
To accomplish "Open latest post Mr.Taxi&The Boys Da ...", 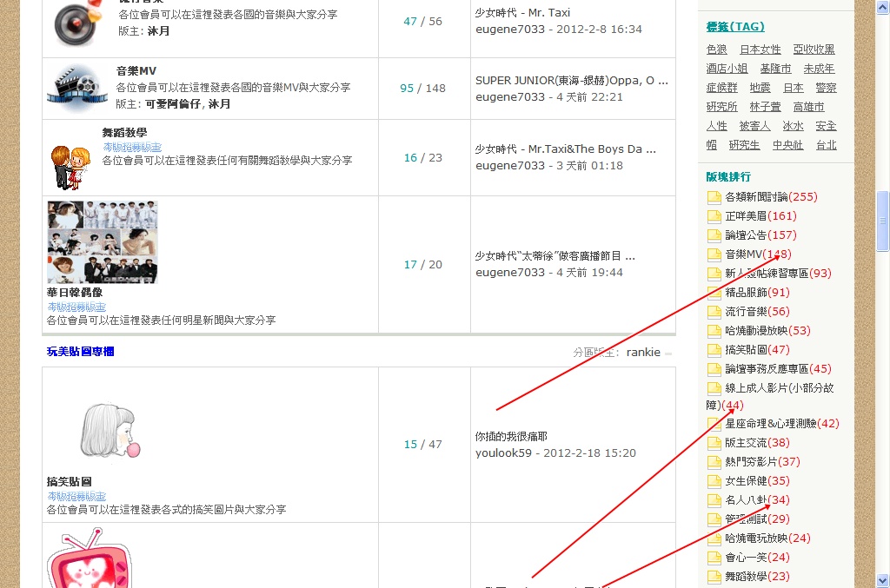I will [x=565, y=149].
